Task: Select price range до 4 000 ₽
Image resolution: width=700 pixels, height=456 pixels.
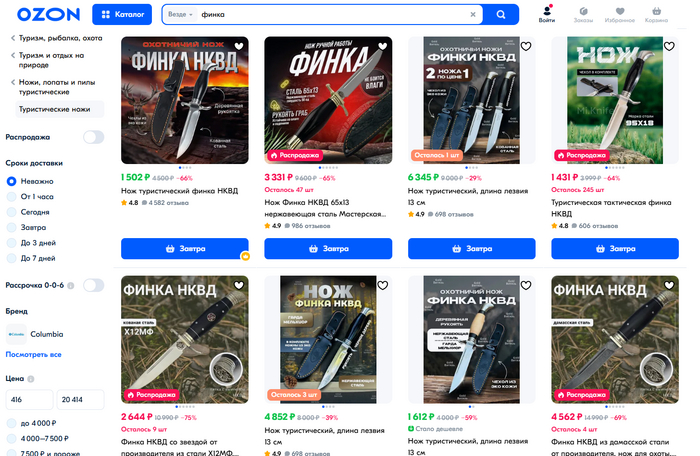Action: pyautogui.click(x=32, y=423)
